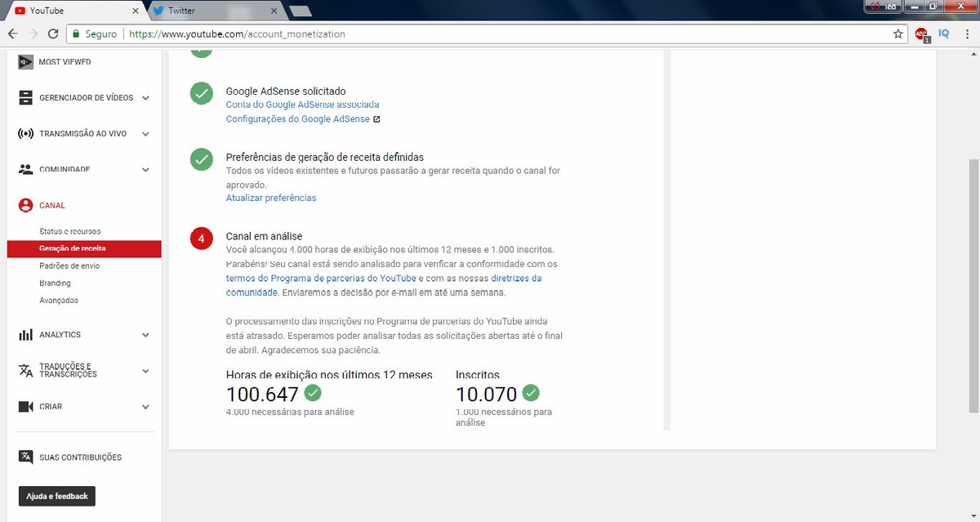Open Branding menu item

coord(55,283)
